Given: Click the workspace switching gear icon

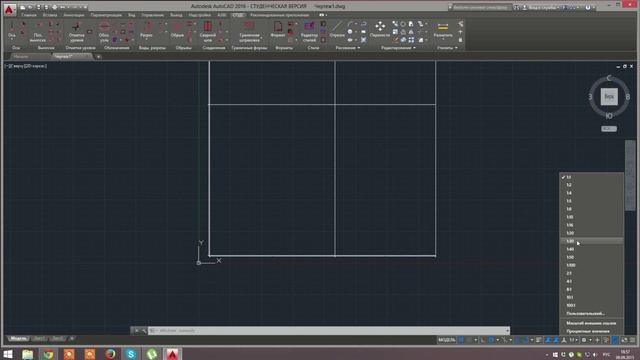Looking at the screenshot, I should 584,340.
